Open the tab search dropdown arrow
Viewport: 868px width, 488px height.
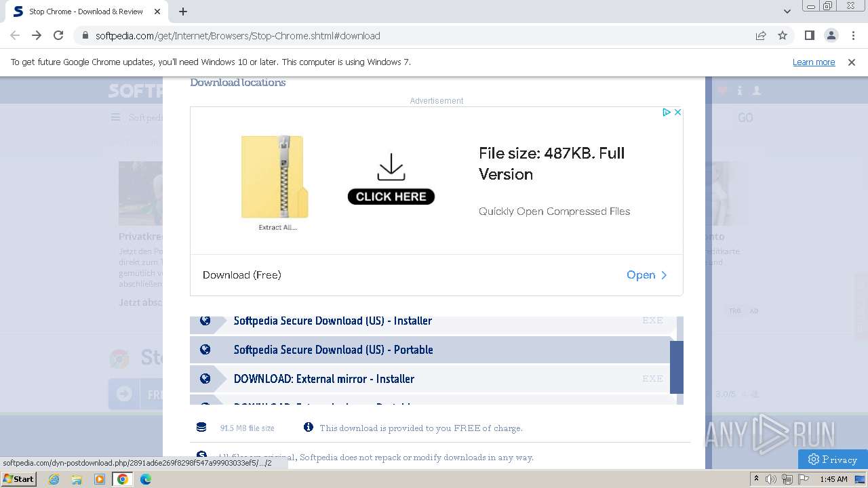coord(787,12)
